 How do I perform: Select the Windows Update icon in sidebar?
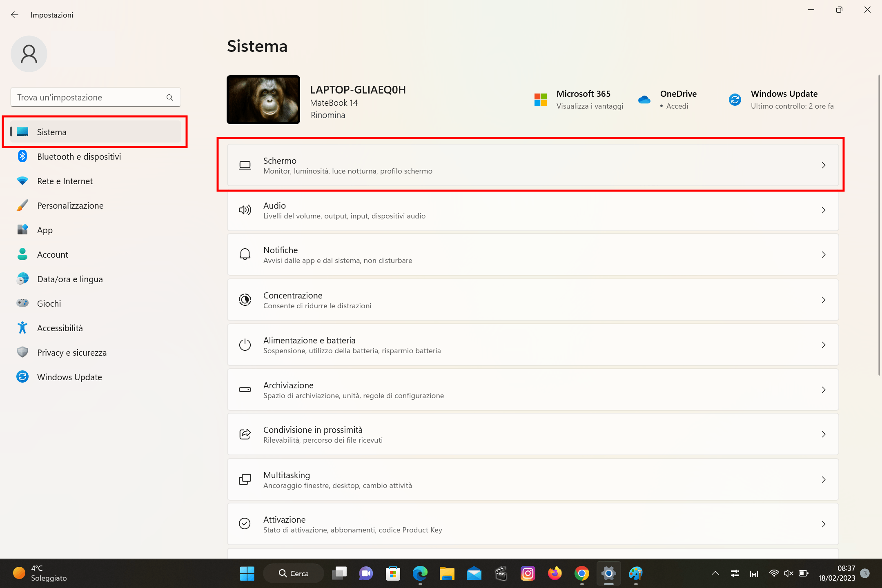[x=22, y=377]
